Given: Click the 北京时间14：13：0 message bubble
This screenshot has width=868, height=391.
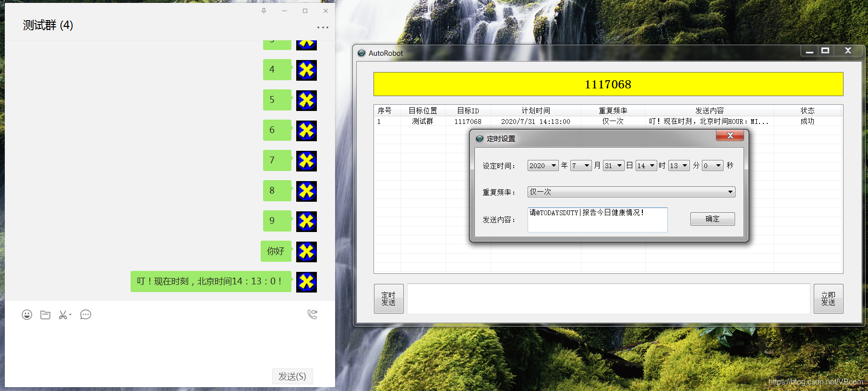Looking at the screenshot, I should [211, 281].
